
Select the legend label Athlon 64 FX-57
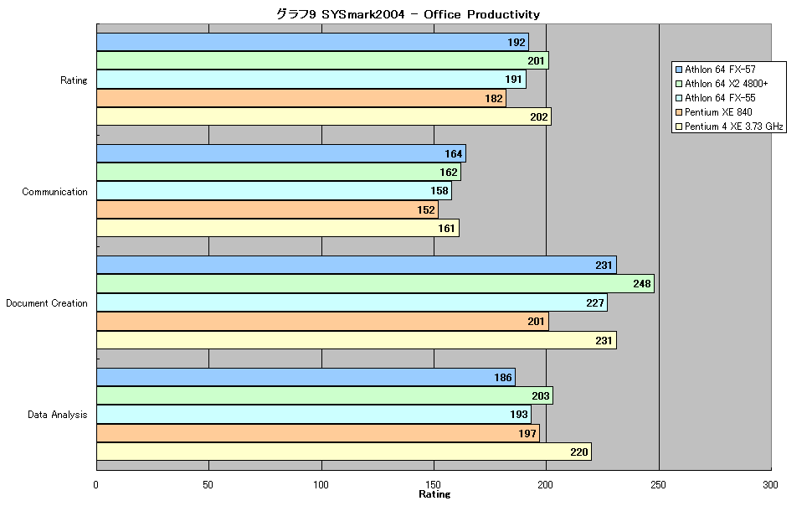coord(720,70)
